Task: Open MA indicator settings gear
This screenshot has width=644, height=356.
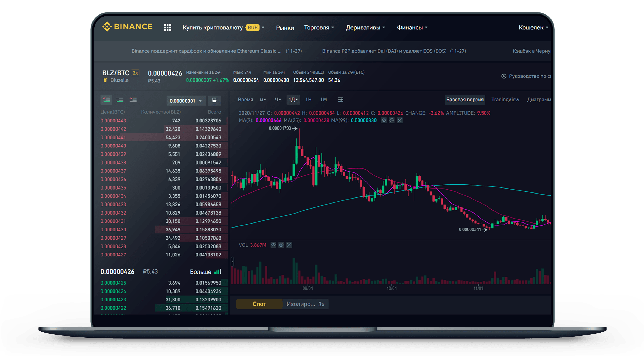Action: pyautogui.click(x=392, y=120)
